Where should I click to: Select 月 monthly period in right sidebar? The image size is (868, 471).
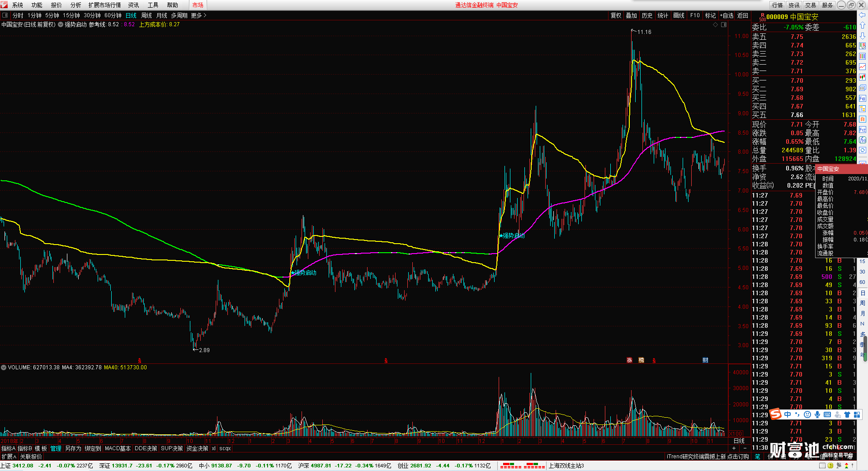863,313
